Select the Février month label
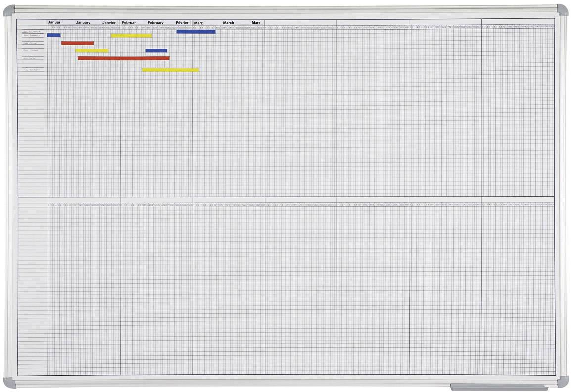This screenshot has height=392, width=571. pos(182,23)
